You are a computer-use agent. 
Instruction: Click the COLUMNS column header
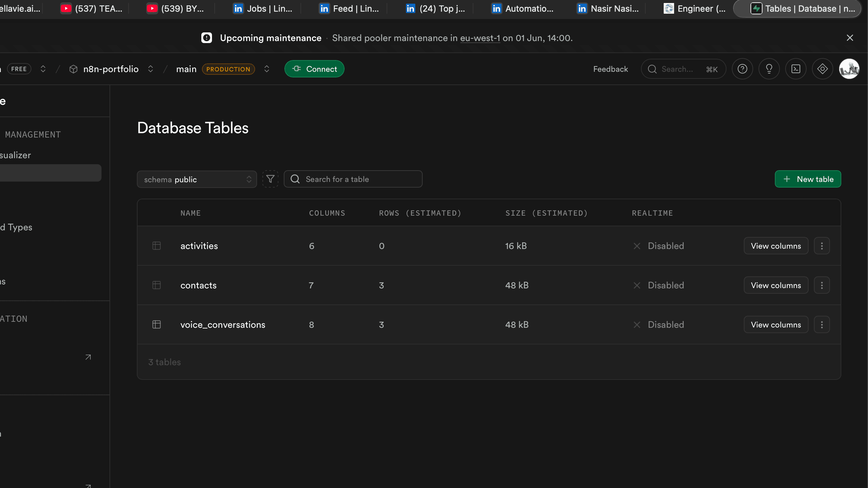pos(327,213)
